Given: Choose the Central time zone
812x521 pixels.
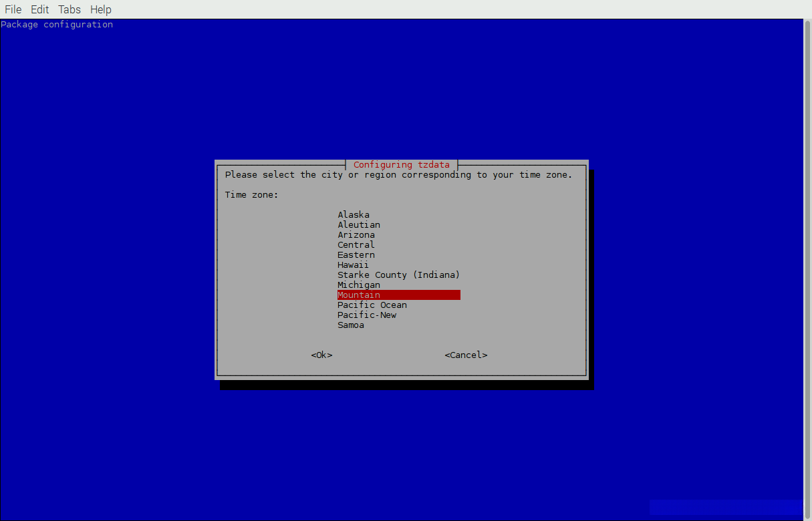Looking at the screenshot, I should pyautogui.click(x=356, y=245).
